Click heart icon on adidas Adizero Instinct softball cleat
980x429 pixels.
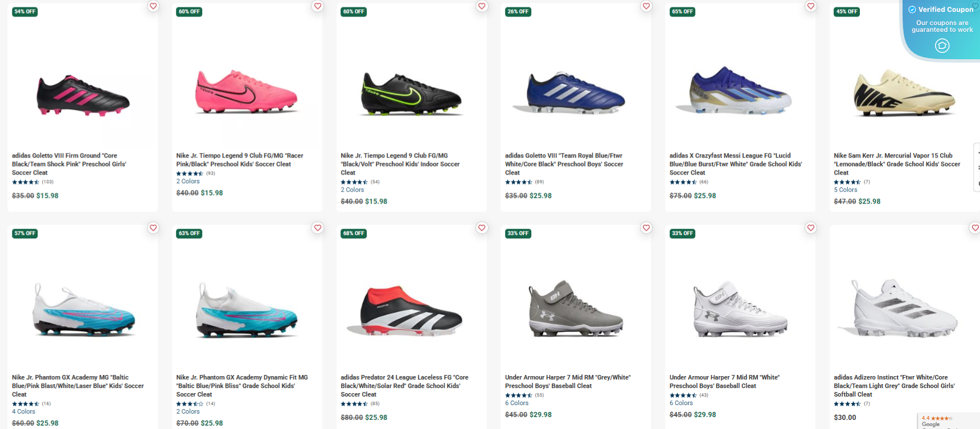click(x=975, y=228)
